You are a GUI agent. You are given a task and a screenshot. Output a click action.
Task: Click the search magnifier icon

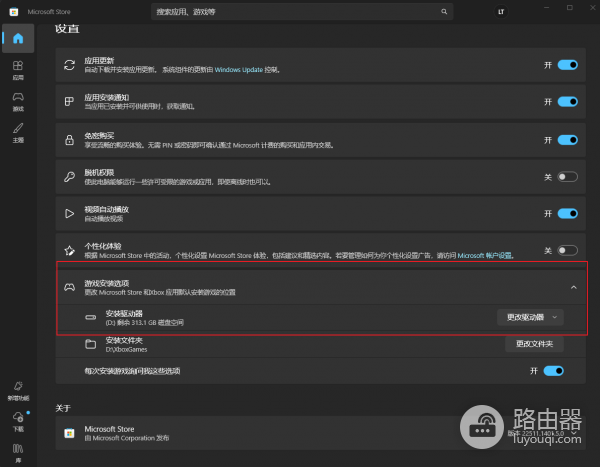click(444, 11)
